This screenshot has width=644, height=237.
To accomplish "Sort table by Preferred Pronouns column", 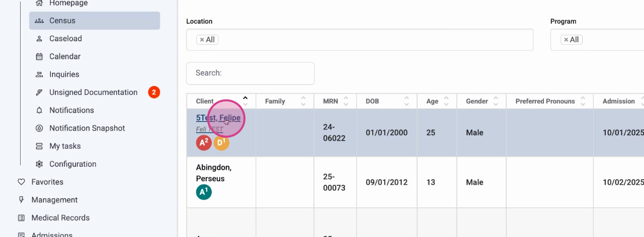I will pos(550,101).
